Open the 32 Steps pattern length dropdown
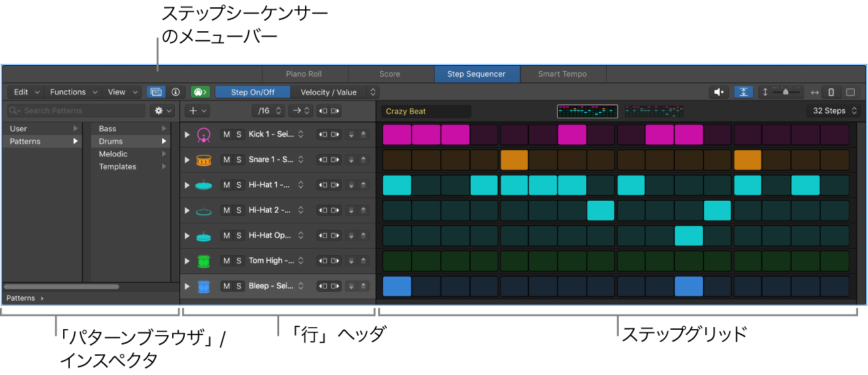This screenshot has width=868, height=375. (833, 111)
